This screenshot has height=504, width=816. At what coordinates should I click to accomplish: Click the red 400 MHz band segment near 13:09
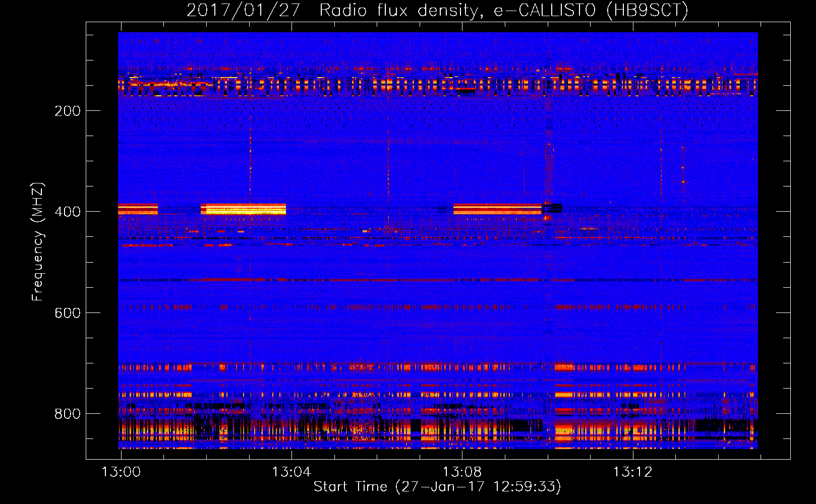click(497, 209)
